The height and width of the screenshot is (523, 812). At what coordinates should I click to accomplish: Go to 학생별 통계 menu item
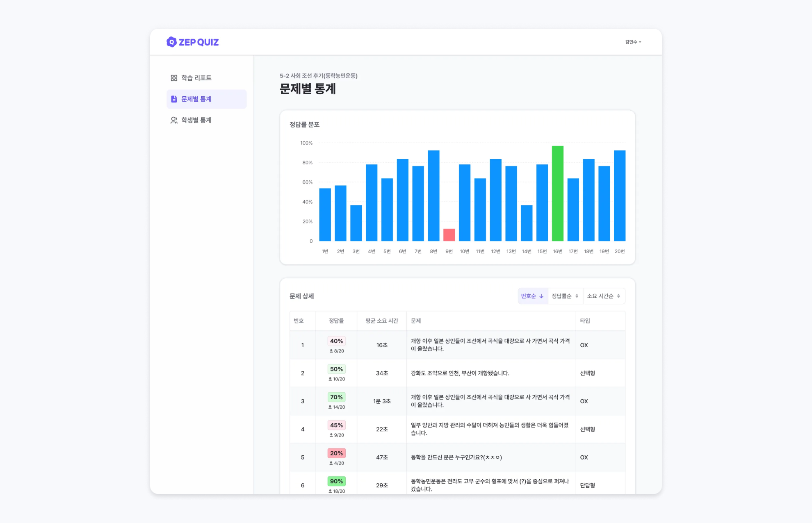196,120
